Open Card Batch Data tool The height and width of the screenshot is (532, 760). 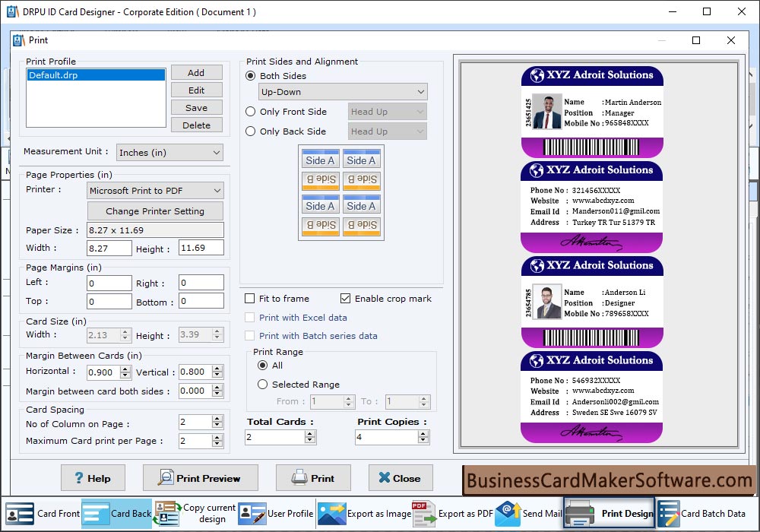pos(701,514)
